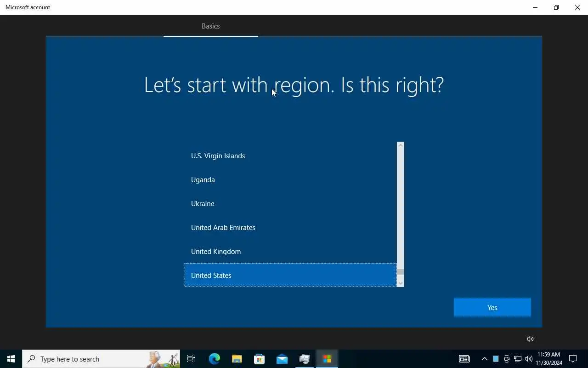Switch to the image viewer app on the taskbar
The height and width of the screenshot is (368, 588).
[x=305, y=359]
